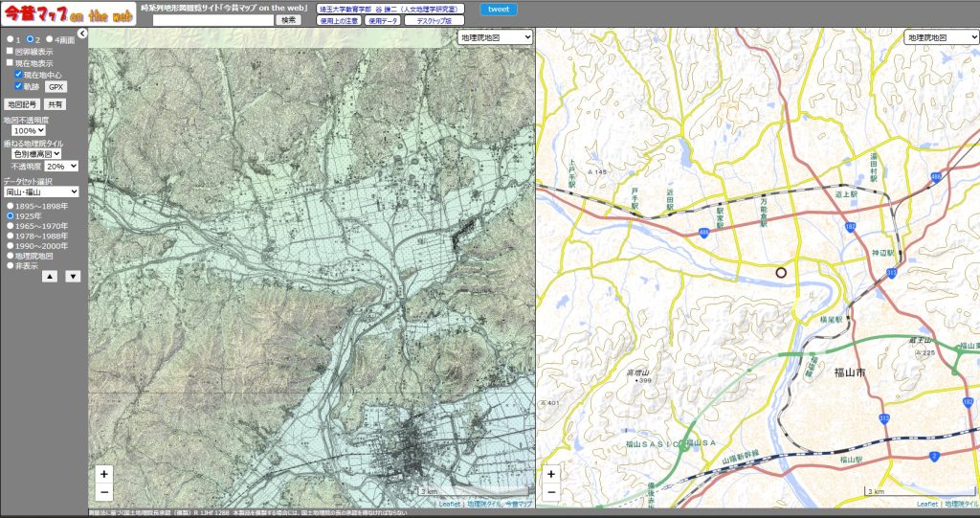
Task: Enable the 現在地表示 checkbox
Action: (x=10, y=62)
